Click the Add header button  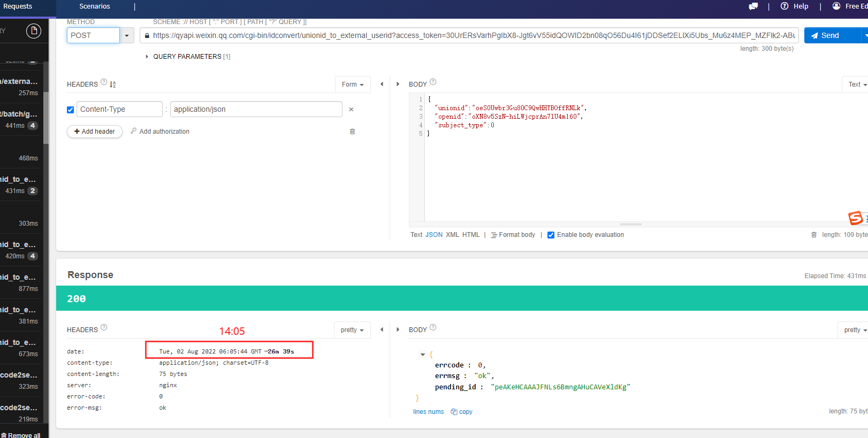[x=95, y=132]
